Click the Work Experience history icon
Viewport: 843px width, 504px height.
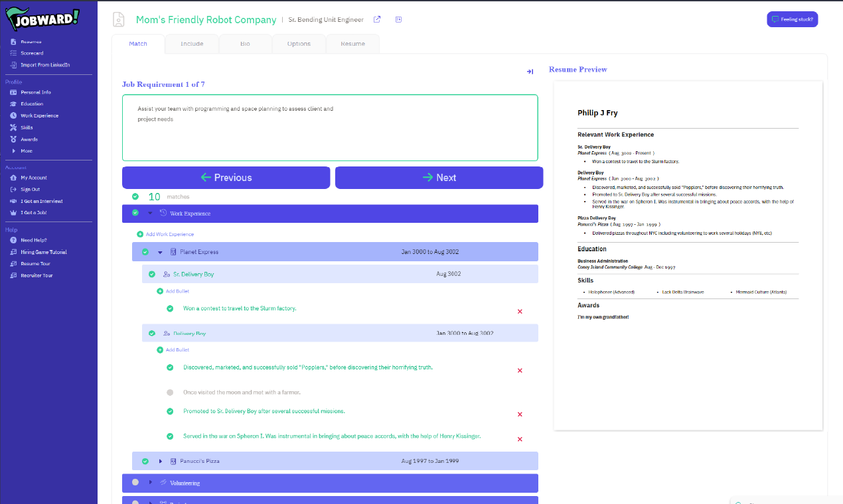tap(163, 213)
